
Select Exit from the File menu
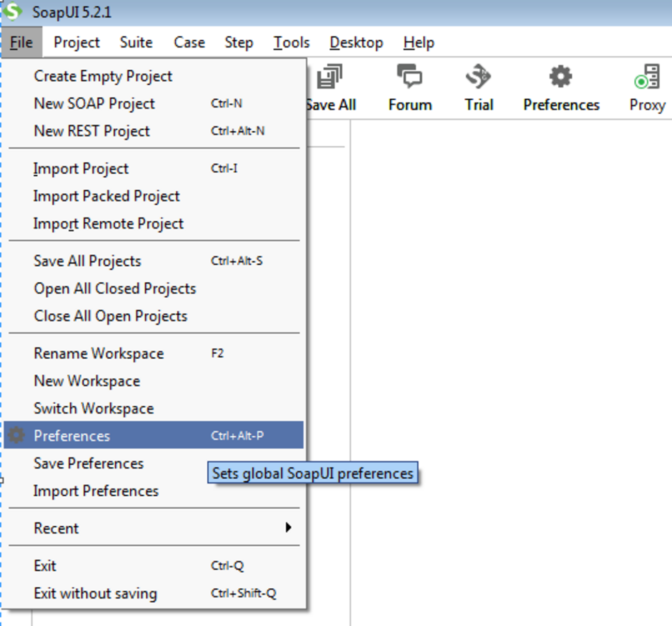[x=154, y=566]
